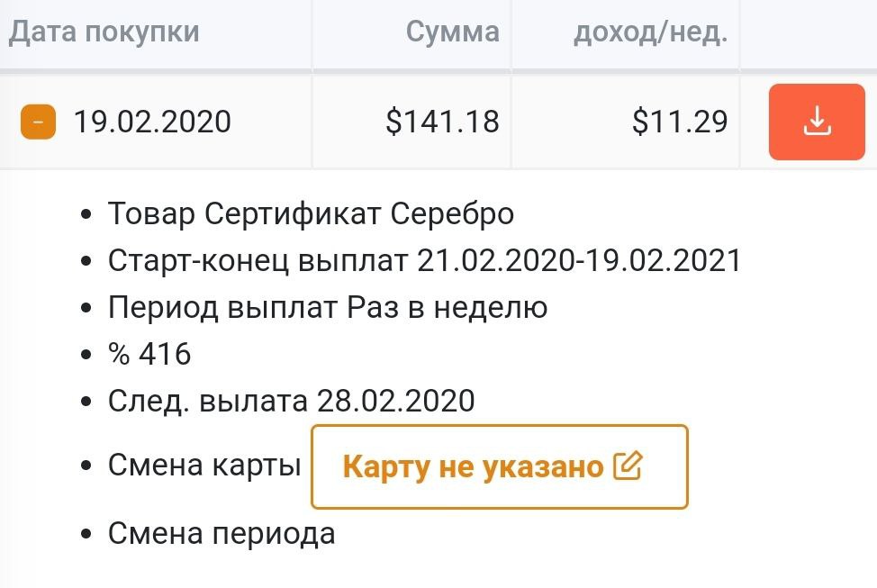Open the Карту не указано button
This screenshot has height=588, width=877.
tap(500, 466)
